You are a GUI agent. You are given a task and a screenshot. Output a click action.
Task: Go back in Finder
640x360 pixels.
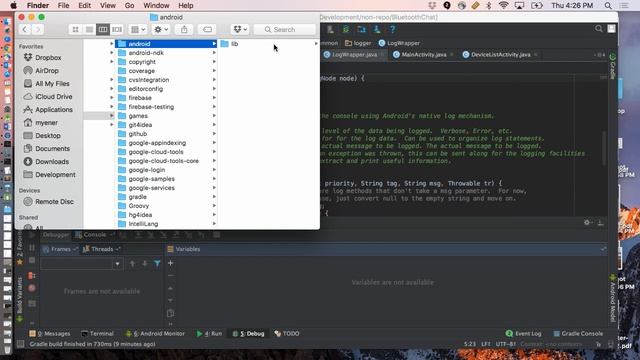click(x=24, y=29)
